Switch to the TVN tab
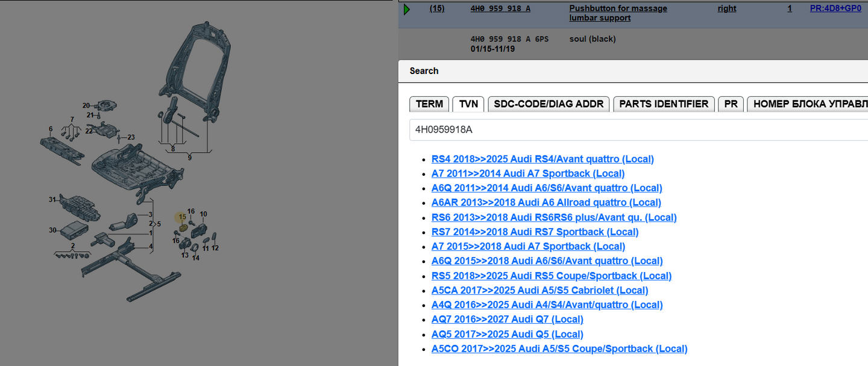Image resolution: width=868 pixels, height=366 pixels. 468,104
